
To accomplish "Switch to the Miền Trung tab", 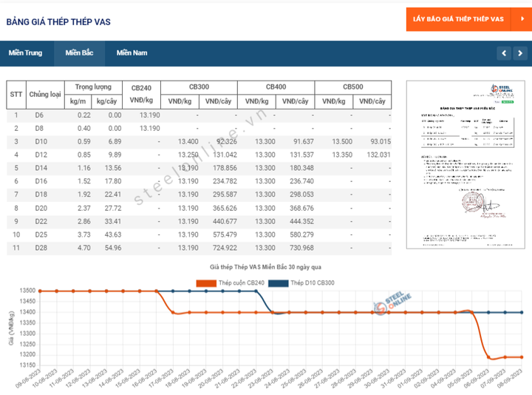I will 25,53.
